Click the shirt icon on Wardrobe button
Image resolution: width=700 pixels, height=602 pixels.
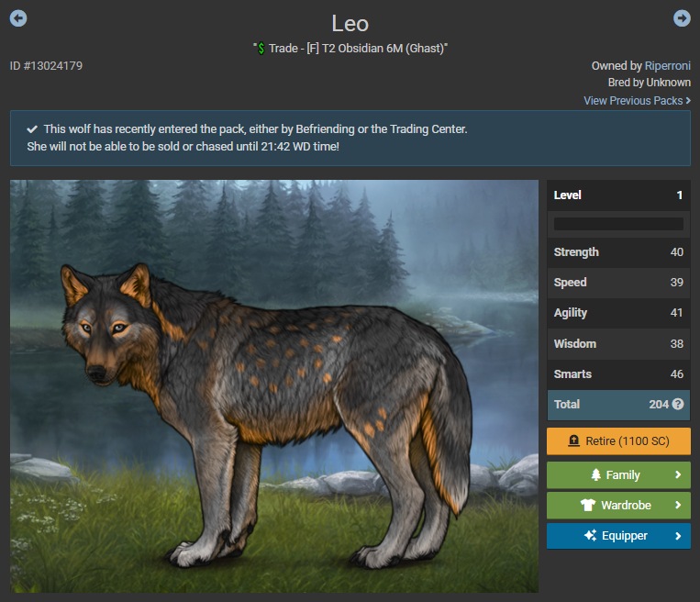coord(588,505)
